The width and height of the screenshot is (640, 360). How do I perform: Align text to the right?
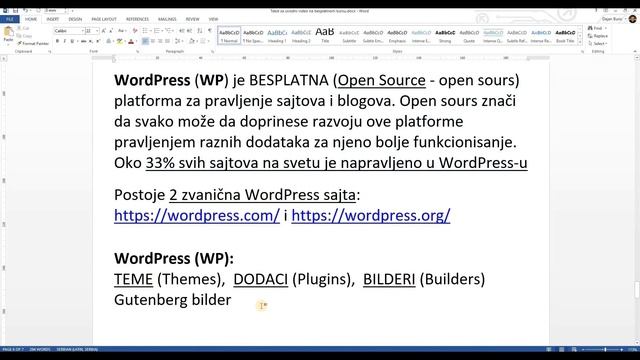[x=160, y=41]
